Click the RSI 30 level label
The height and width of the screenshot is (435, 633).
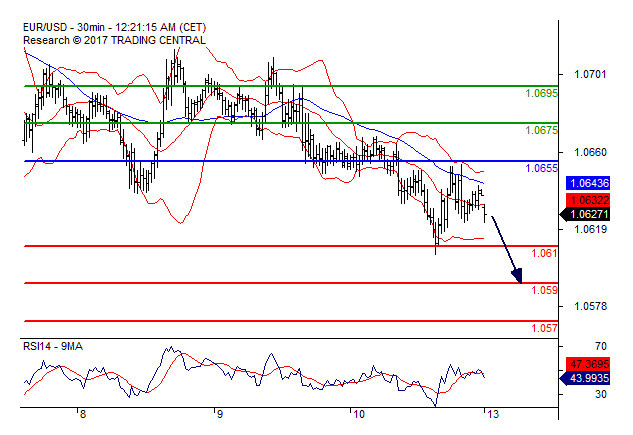click(x=601, y=394)
